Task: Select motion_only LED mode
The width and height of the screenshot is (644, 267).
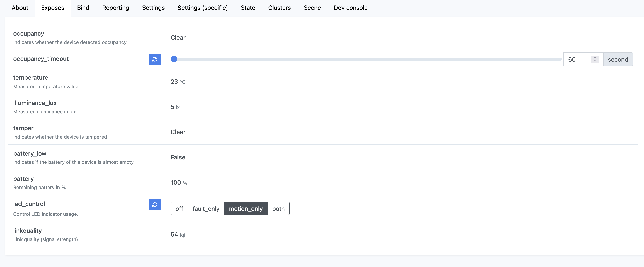Action: pyautogui.click(x=246, y=208)
